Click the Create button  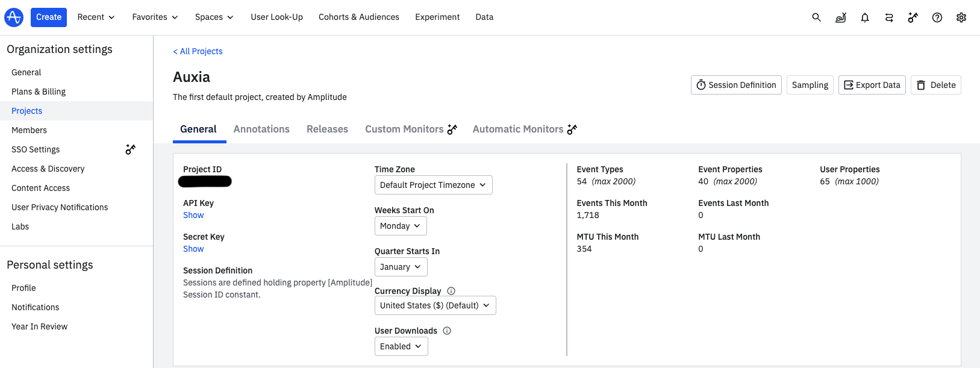tap(49, 17)
